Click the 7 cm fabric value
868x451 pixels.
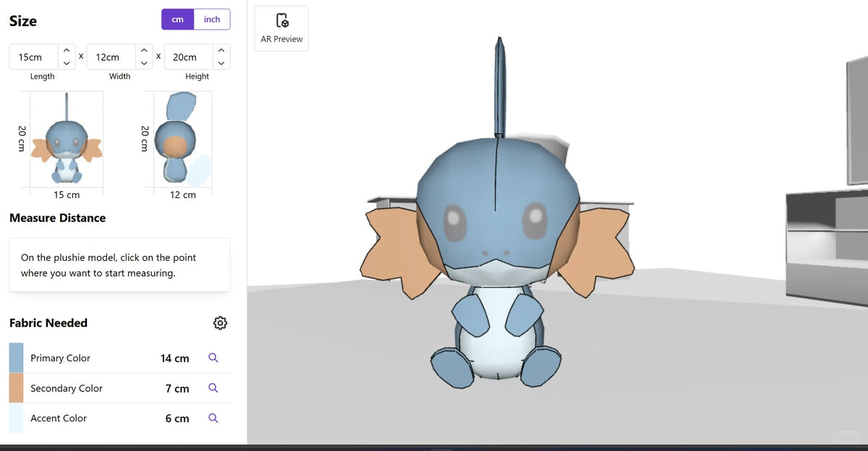tap(177, 388)
